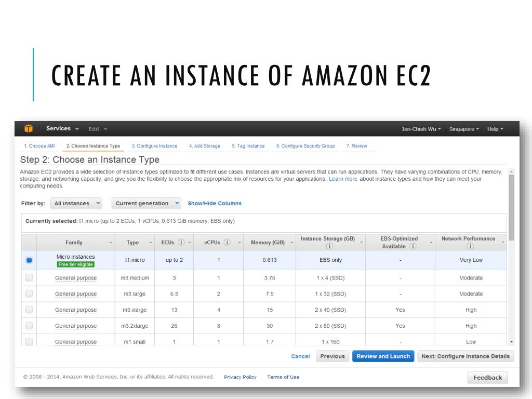Select the m3.2xlarge instance checkbox
532x399 pixels.
tap(29, 325)
